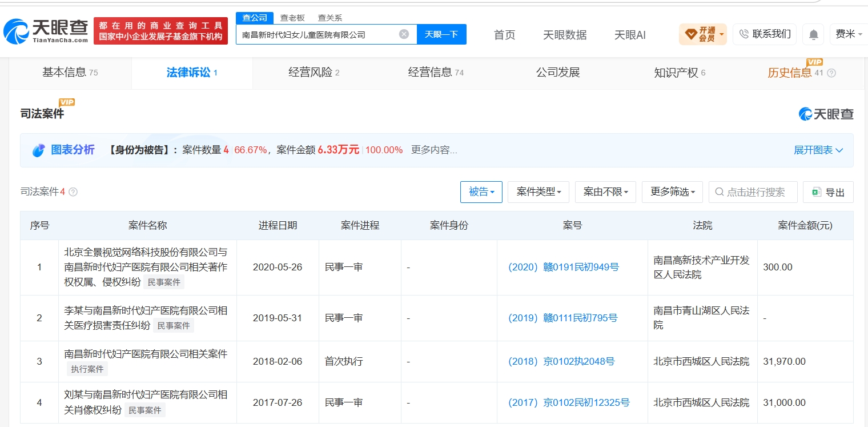Click the Excel icon on export button
This screenshot has height=427, width=868.
pyautogui.click(x=817, y=193)
